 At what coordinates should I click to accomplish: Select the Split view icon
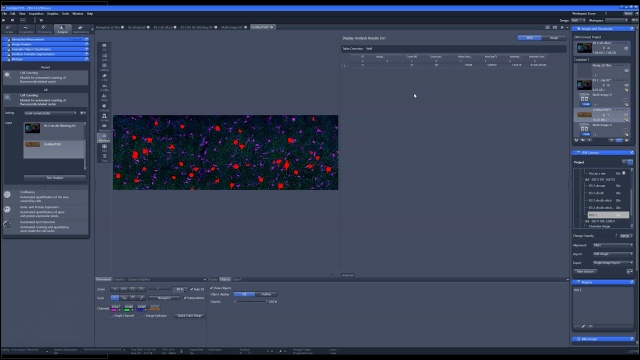click(x=104, y=57)
